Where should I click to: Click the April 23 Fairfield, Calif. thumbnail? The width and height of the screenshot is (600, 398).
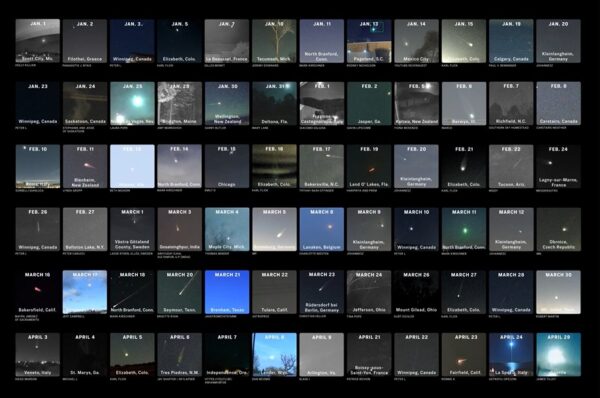coord(464,355)
